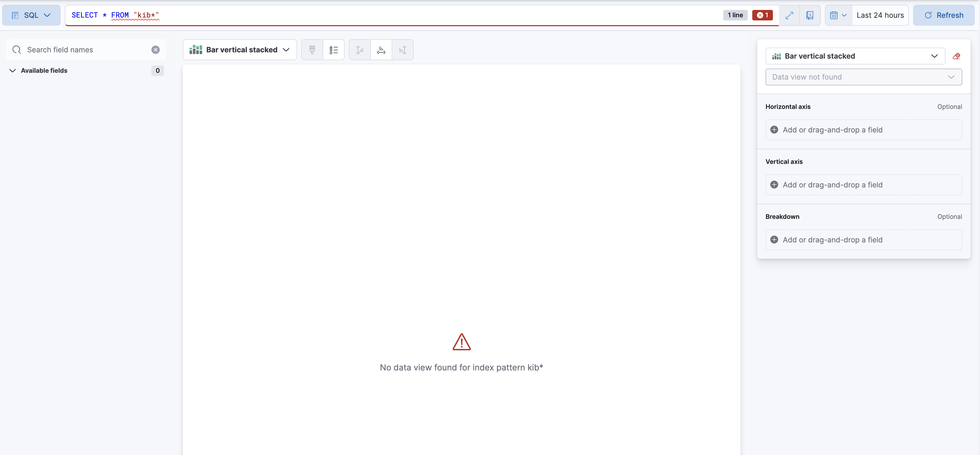
Task: Toggle the bottom axis orientation option
Action: click(381, 49)
